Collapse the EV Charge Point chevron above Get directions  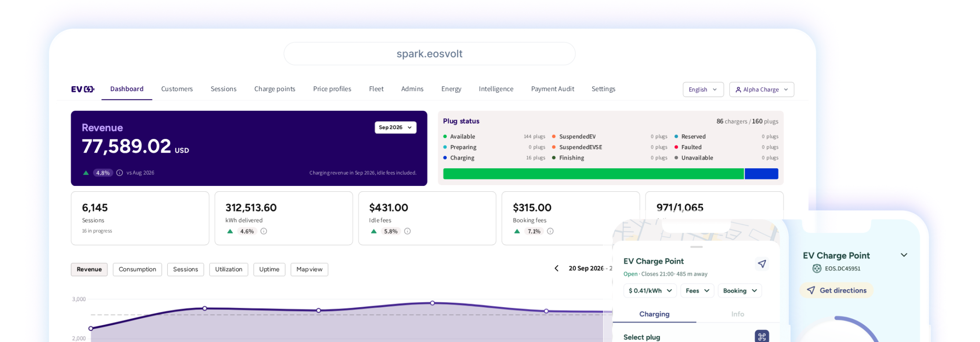coord(904,255)
